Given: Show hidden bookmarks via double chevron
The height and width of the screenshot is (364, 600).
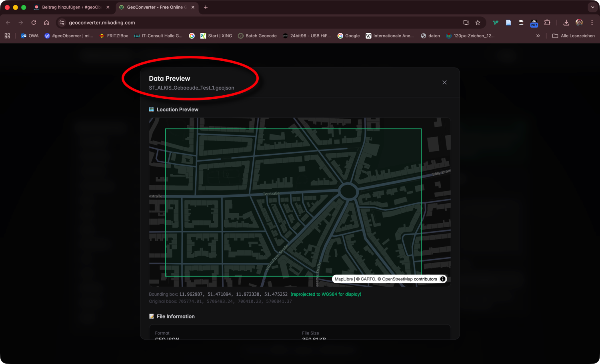Looking at the screenshot, I should [538, 36].
